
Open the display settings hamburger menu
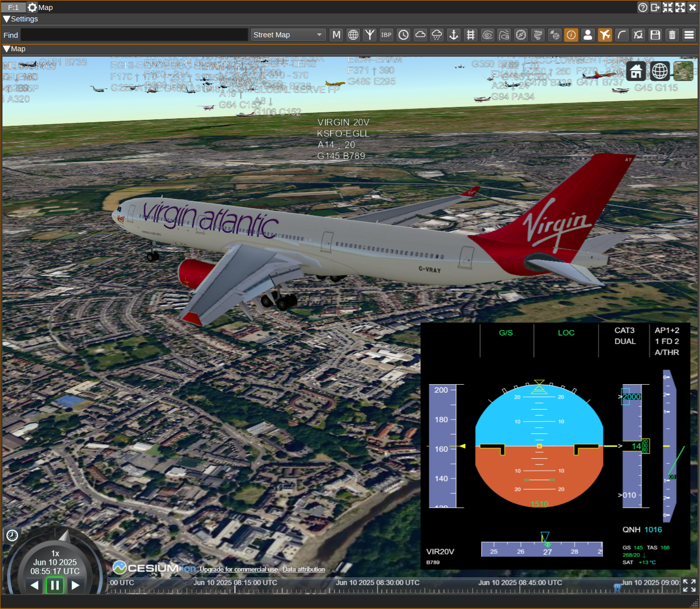click(x=689, y=35)
